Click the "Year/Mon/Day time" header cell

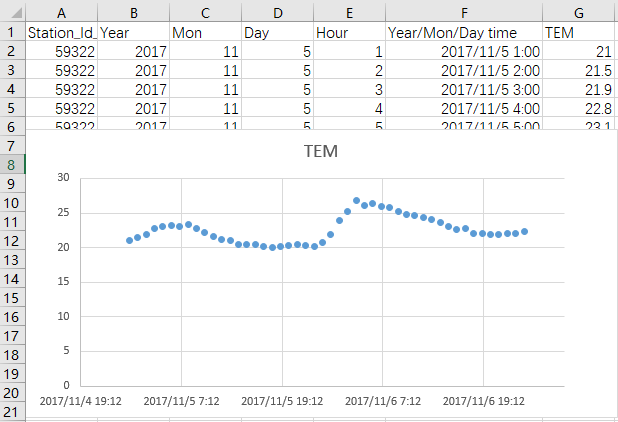463,32
